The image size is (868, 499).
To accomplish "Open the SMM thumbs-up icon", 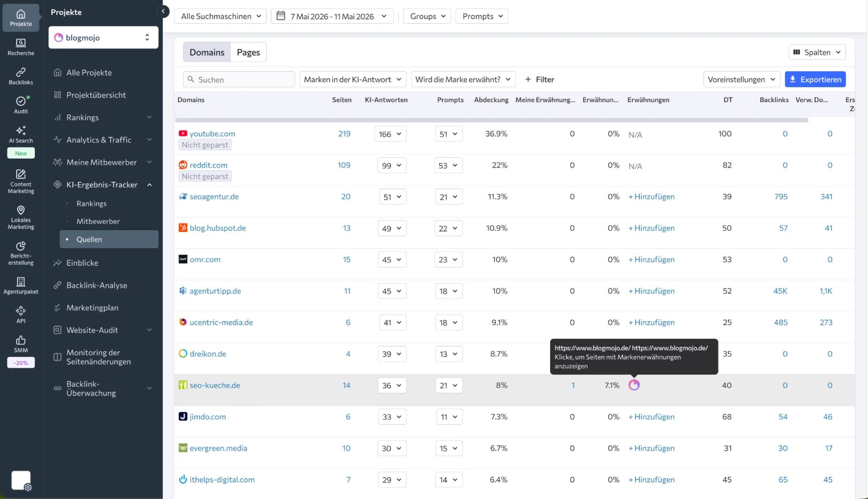I will [21, 340].
